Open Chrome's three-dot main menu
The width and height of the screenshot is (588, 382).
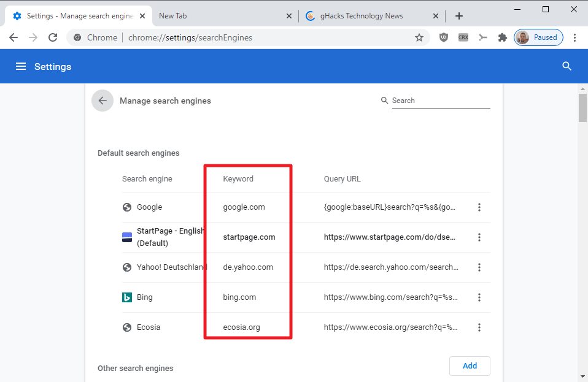[574, 37]
